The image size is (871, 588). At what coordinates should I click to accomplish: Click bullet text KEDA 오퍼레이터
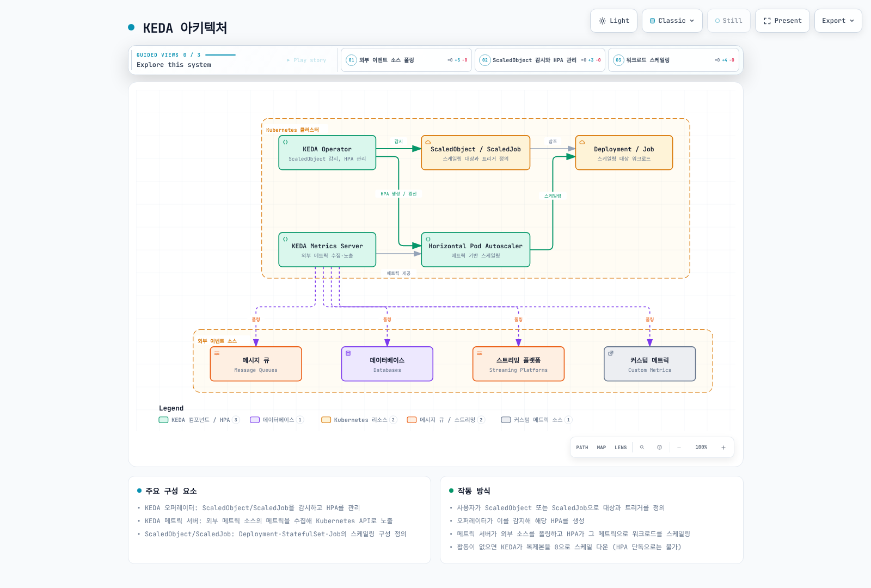coord(253,508)
